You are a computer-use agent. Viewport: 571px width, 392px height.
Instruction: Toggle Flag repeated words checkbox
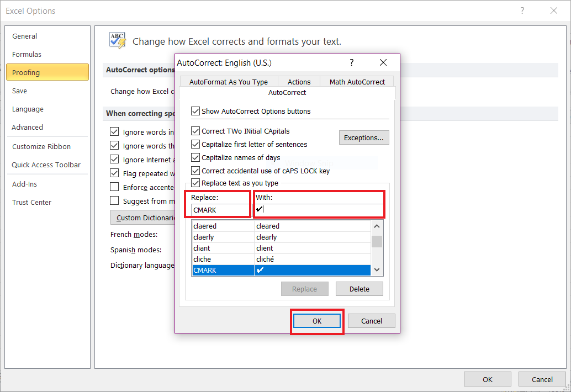114,173
